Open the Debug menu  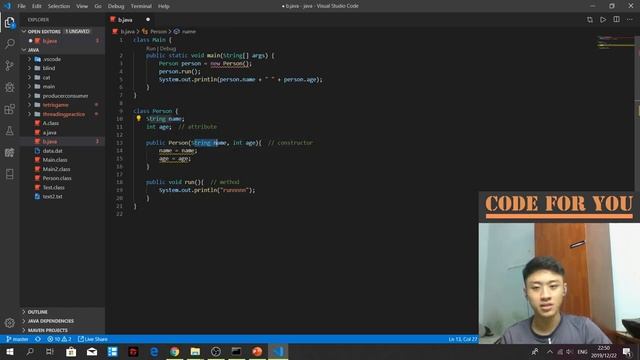tap(116, 6)
